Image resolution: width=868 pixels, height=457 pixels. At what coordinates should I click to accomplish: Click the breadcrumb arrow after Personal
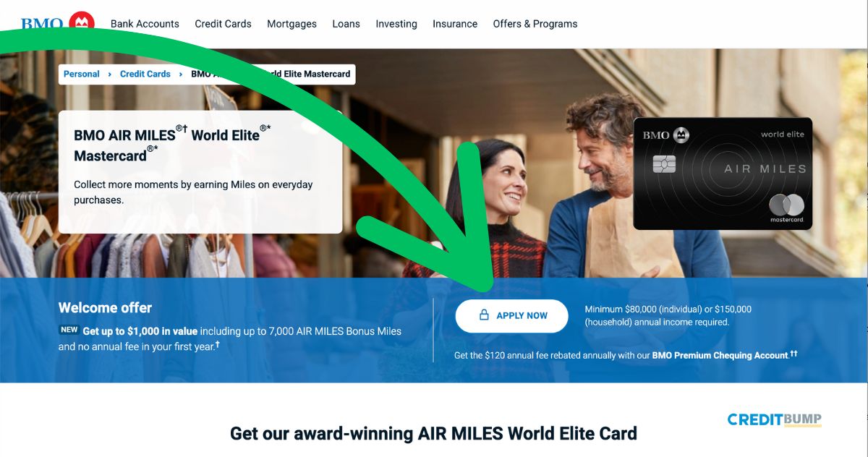click(x=110, y=74)
